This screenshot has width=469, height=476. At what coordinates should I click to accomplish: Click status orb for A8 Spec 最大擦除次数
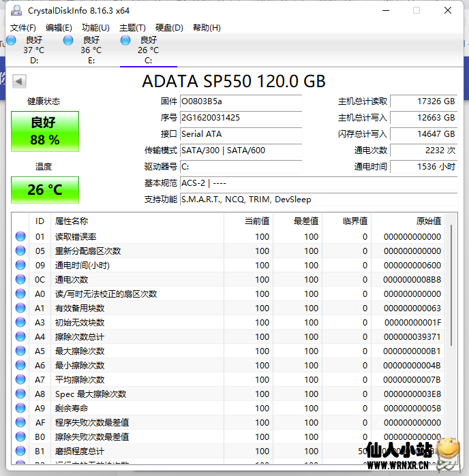coord(20,394)
